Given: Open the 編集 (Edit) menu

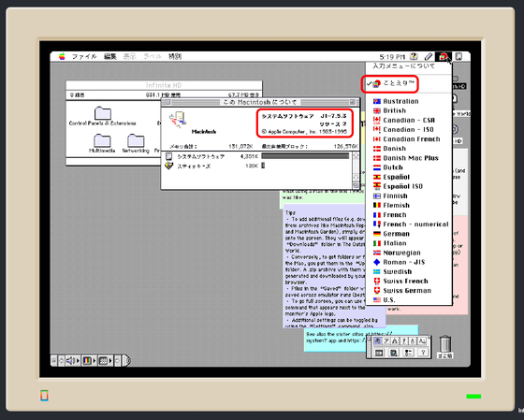Looking at the screenshot, I should [110, 56].
